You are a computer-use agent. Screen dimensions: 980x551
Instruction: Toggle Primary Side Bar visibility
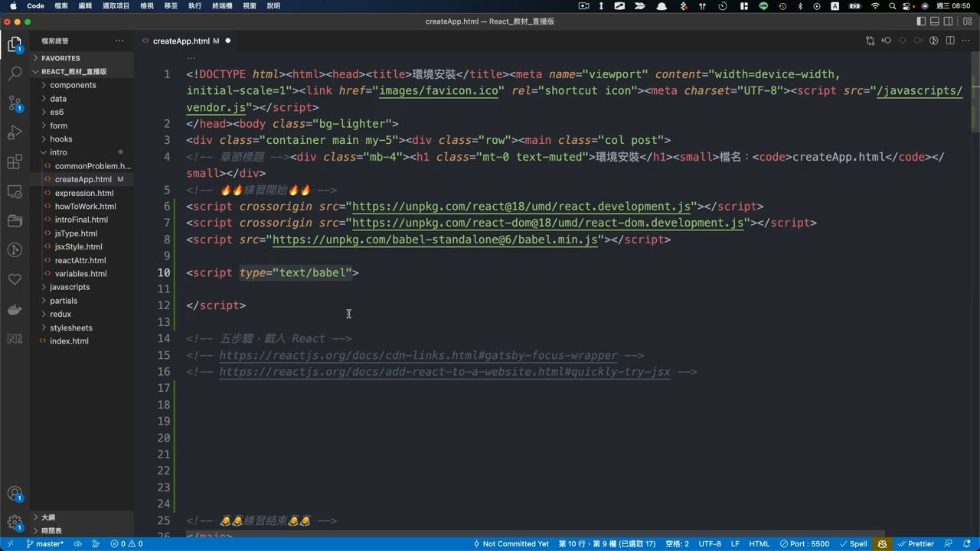921,21
